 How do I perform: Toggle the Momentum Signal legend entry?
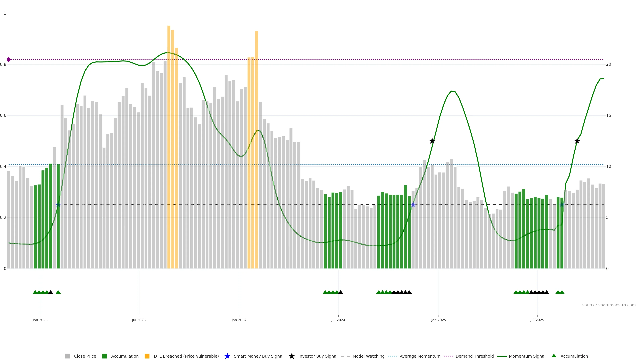click(527, 356)
